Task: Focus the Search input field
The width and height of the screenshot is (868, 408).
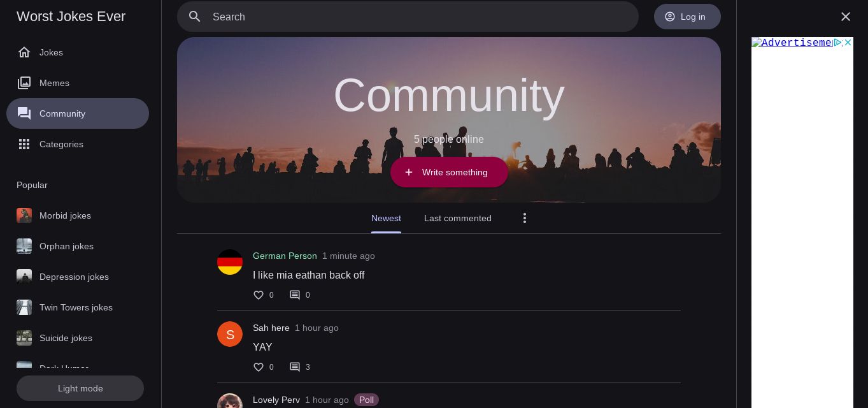Action: (x=408, y=17)
